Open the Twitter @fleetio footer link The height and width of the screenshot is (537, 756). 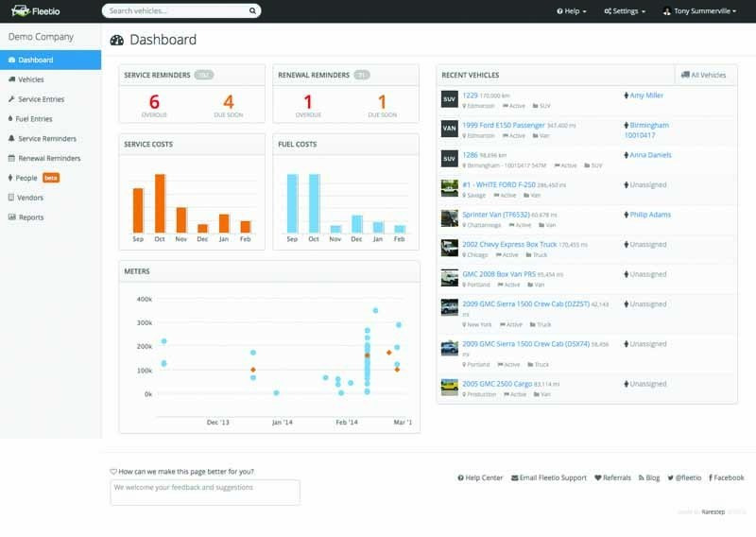pyautogui.click(x=684, y=478)
